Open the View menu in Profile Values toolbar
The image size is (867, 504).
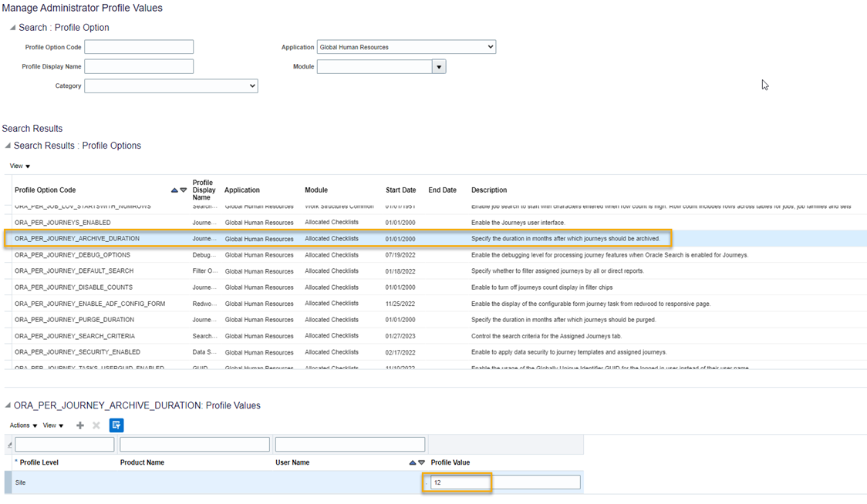(x=53, y=425)
